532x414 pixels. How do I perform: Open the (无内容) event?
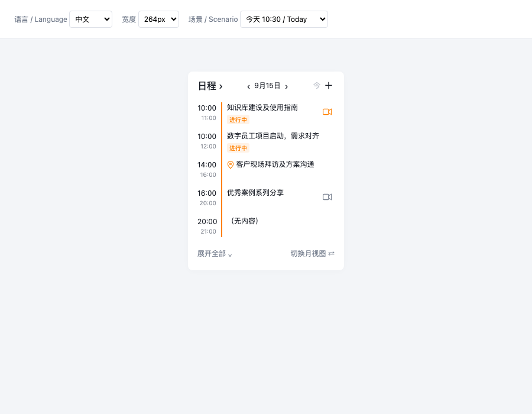click(244, 221)
